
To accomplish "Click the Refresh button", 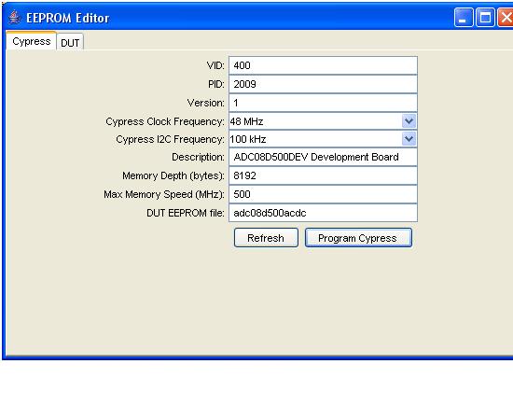I will pos(266,238).
